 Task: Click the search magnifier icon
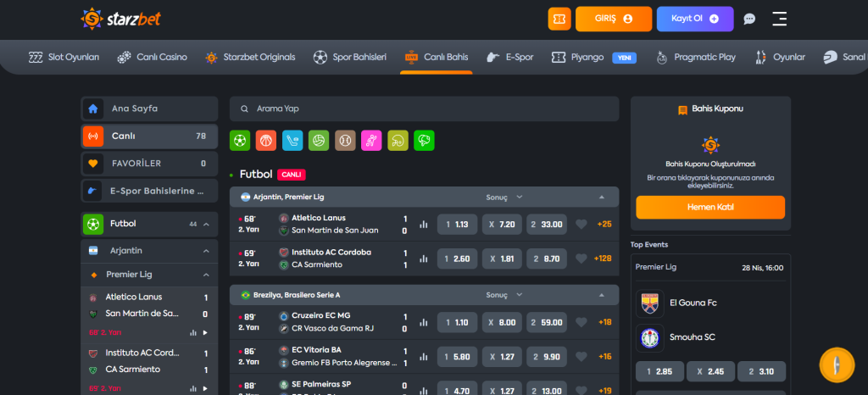pos(244,109)
